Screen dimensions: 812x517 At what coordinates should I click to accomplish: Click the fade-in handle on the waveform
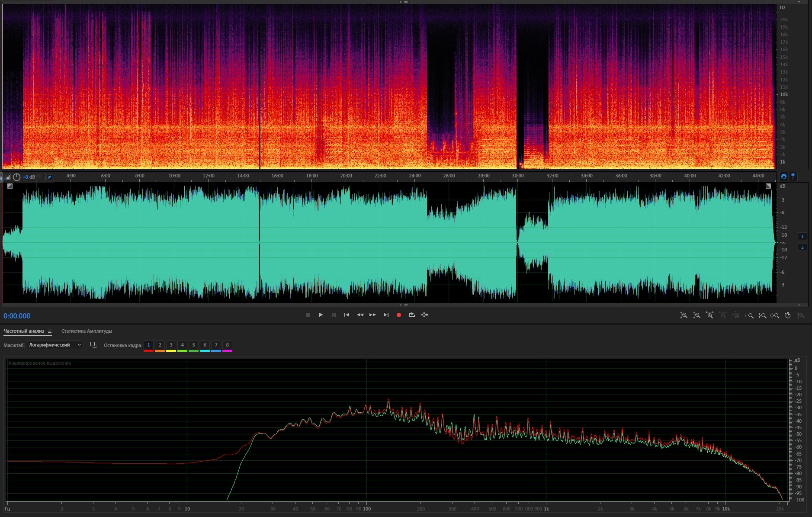click(10, 186)
